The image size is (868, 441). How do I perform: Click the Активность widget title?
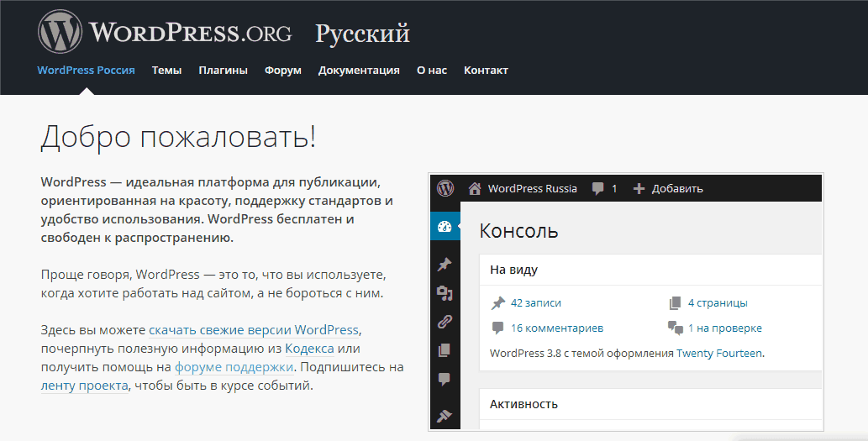tap(523, 405)
